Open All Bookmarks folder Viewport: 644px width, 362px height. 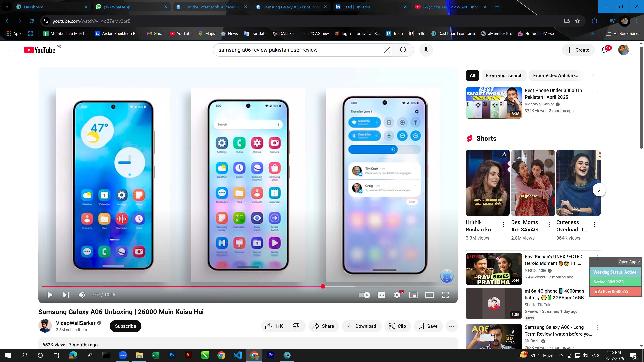pos(623,34)
